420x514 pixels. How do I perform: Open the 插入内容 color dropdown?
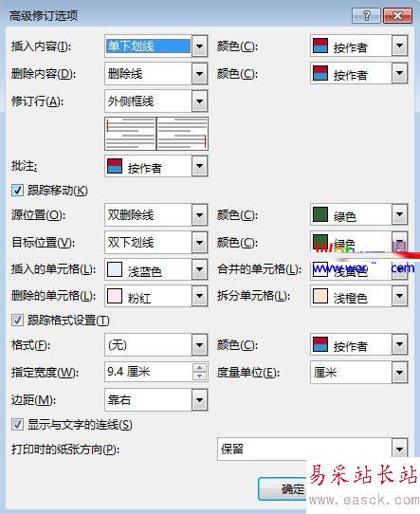[399, 46]
